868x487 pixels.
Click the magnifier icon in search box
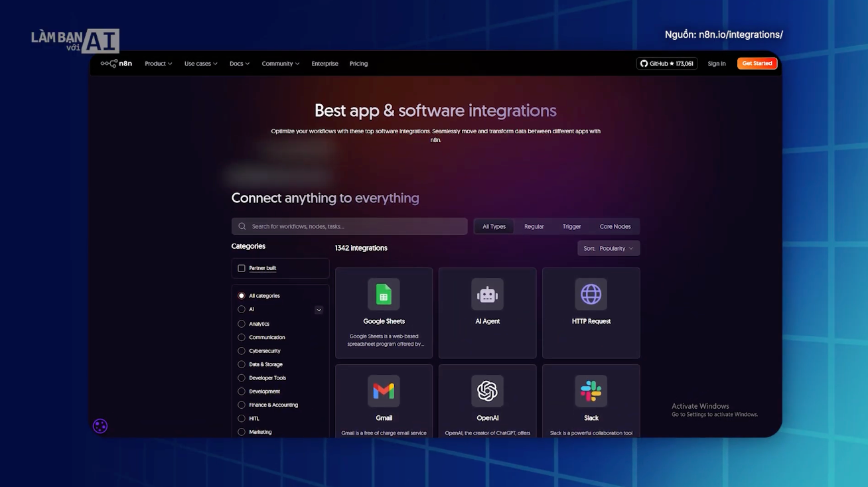pos(242,226)
